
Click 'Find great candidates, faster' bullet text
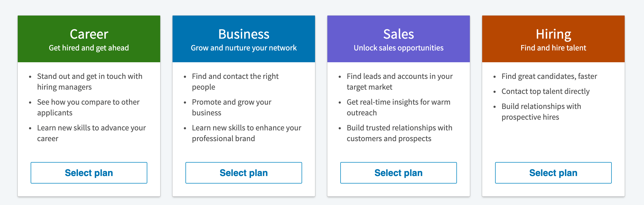(x=549, y=76)
